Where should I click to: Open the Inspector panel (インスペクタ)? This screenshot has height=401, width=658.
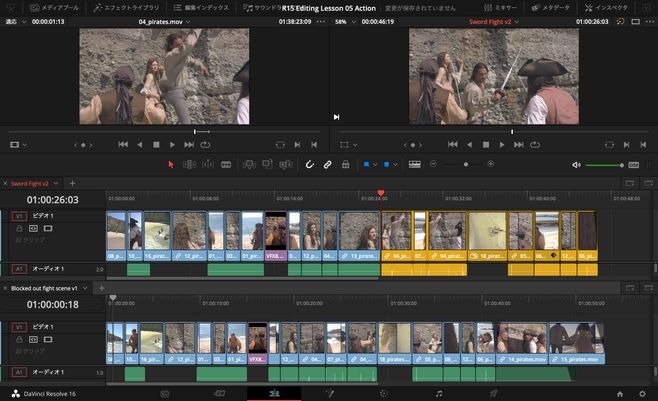[x=606, y=8]
